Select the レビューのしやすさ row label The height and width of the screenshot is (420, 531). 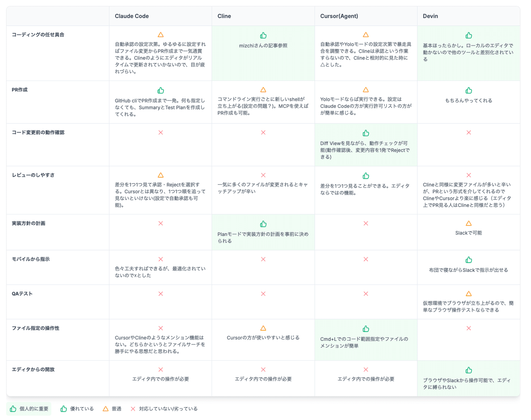coord(32,175)
